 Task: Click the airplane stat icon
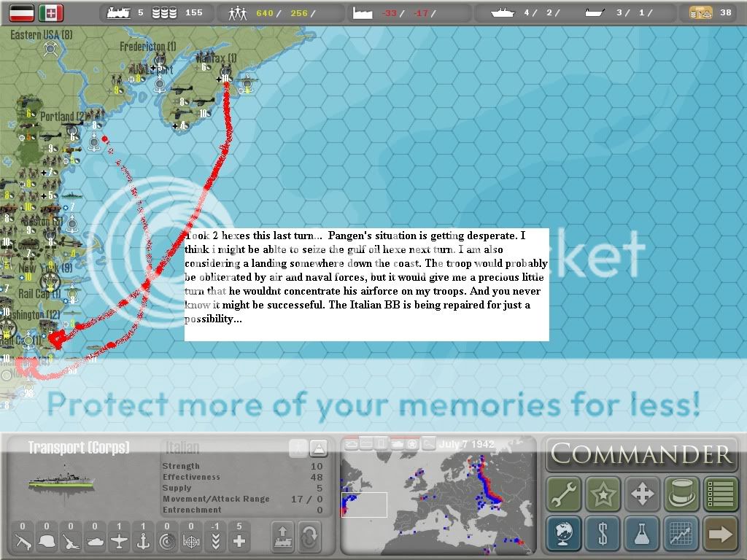[119, 542]
